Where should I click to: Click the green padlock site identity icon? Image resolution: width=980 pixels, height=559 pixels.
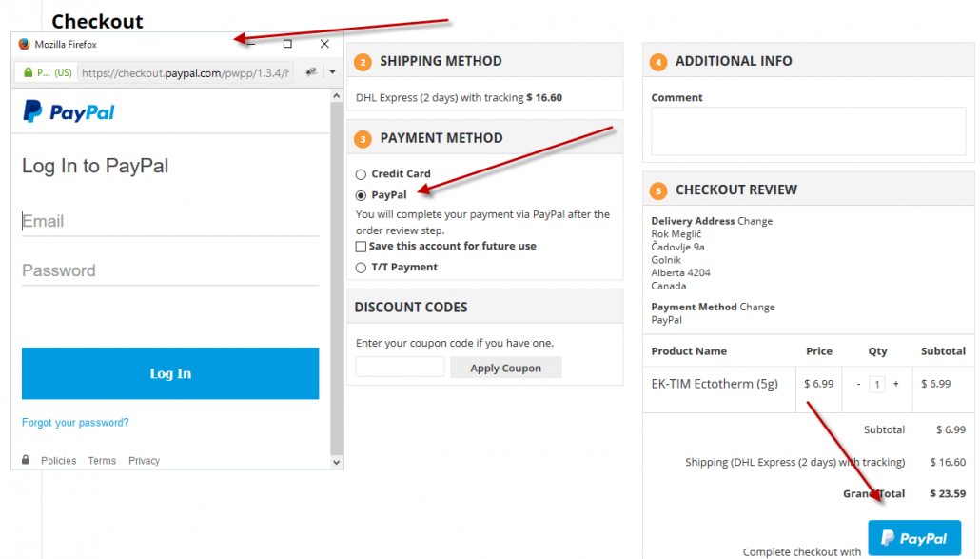click(29, 72)
